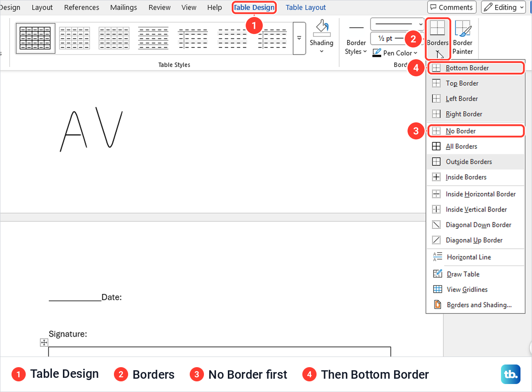Select the fourth table style thumbnail
Image resolution: width=532 pixels, height=392 pixels.
click(x=153, y=38)
